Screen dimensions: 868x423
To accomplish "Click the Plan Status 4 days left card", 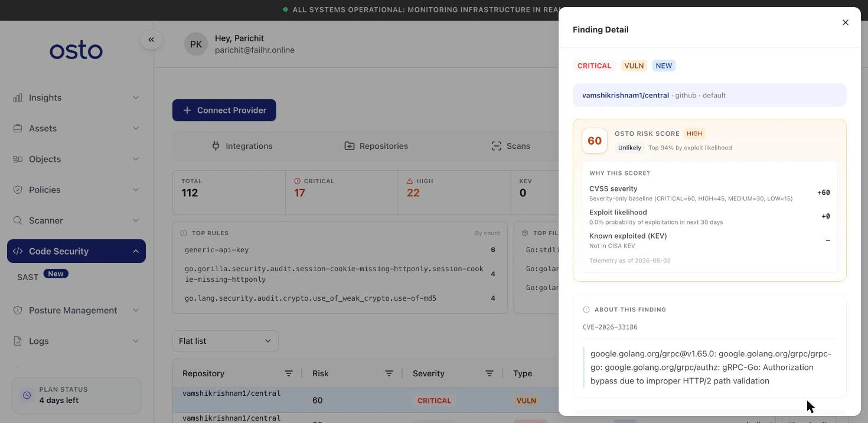I will click(76, 395).
